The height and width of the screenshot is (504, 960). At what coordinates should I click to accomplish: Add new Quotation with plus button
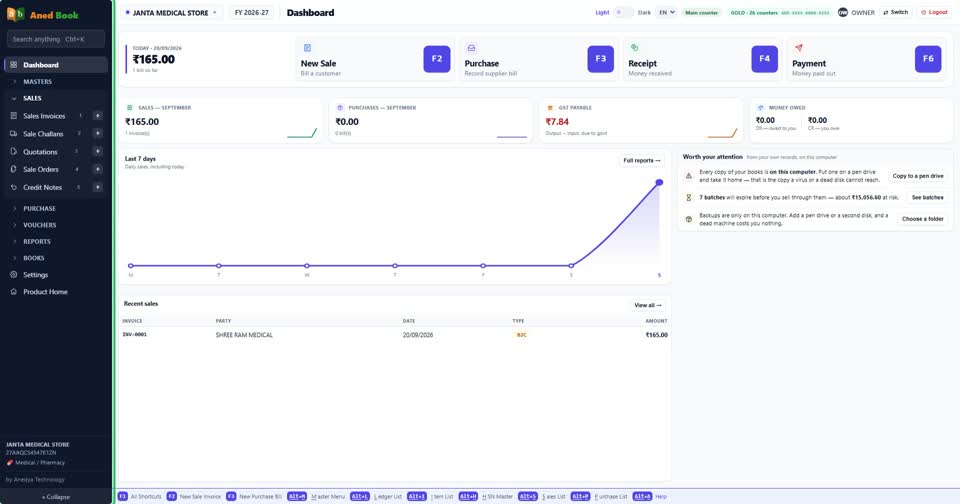tap(97, 151)
